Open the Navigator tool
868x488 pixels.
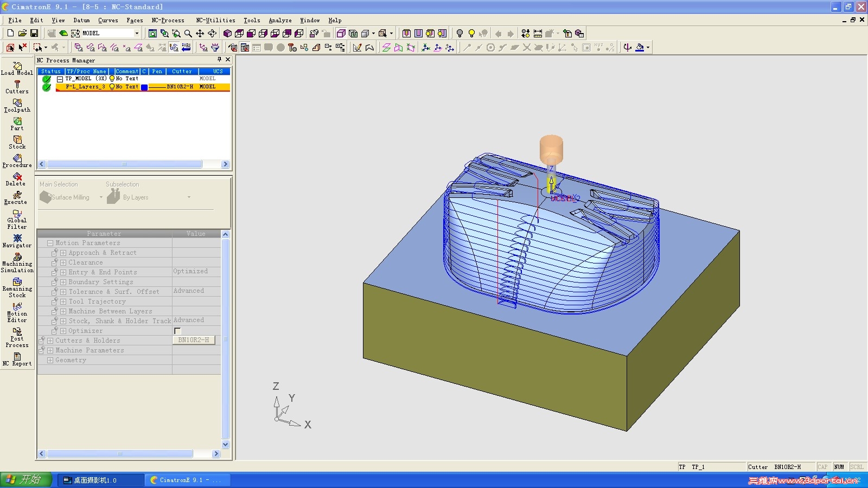(x=17, y=241)
